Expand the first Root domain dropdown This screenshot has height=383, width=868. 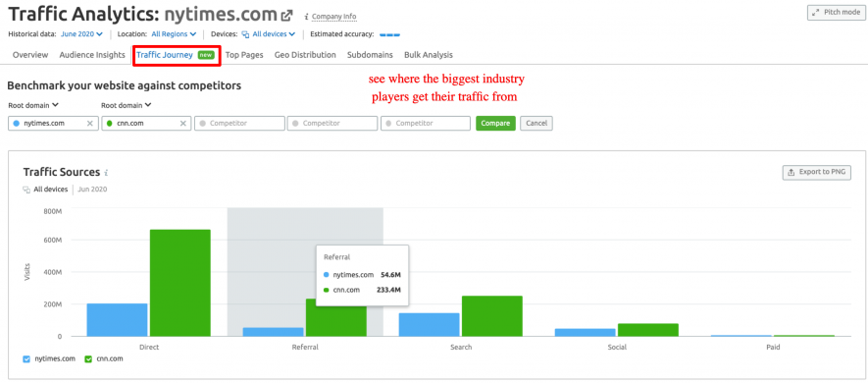coord(33,105)
